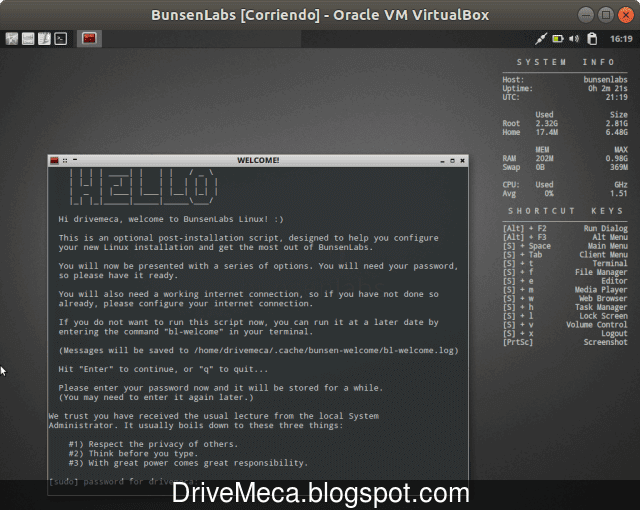This screenshot has width=640, height=510.
Task: Click the 'Screenshot' shortcut entry
Action: (605, 342)
